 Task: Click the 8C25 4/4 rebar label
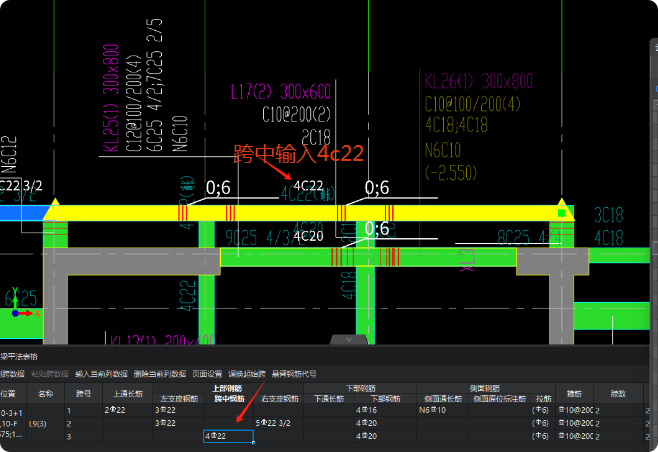click(x=529, y=237)
